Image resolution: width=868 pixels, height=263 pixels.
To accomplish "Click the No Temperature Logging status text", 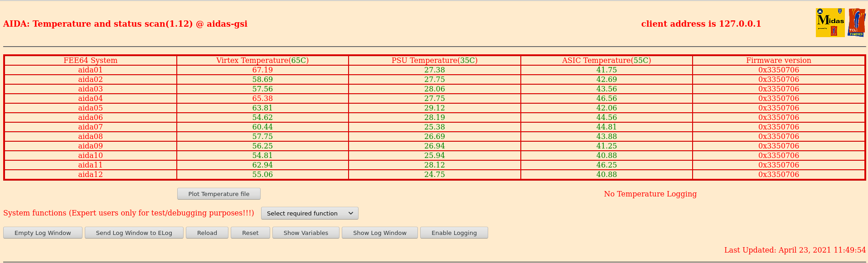I will (x=650, y=194).
